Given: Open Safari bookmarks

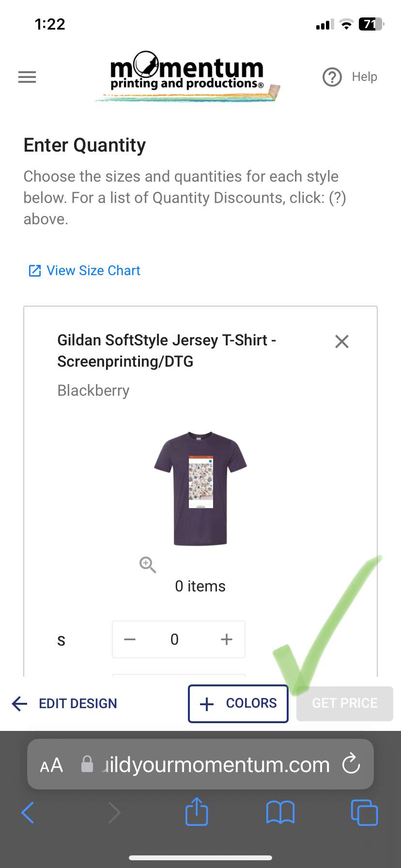Looking at the screenshot, I should coord(280,812).
